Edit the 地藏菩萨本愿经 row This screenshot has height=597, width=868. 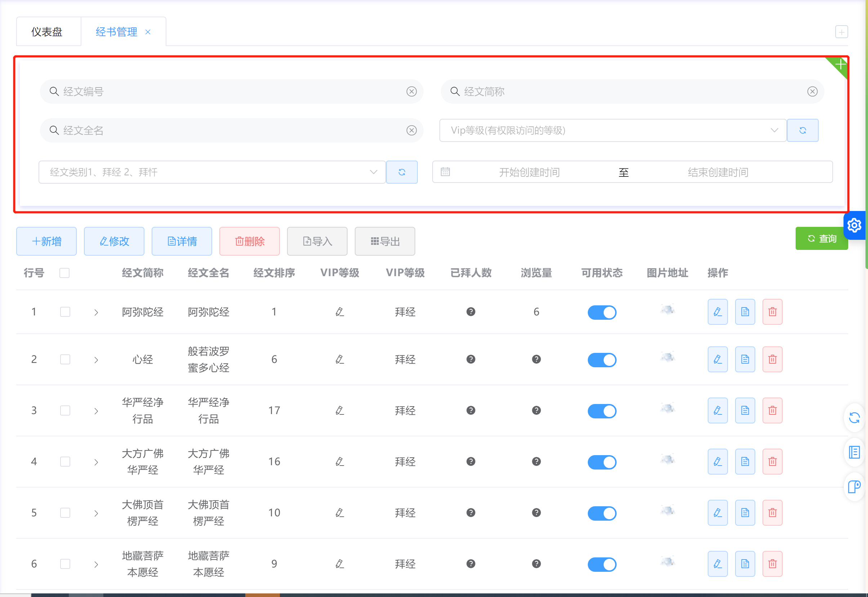pos(717,564)
